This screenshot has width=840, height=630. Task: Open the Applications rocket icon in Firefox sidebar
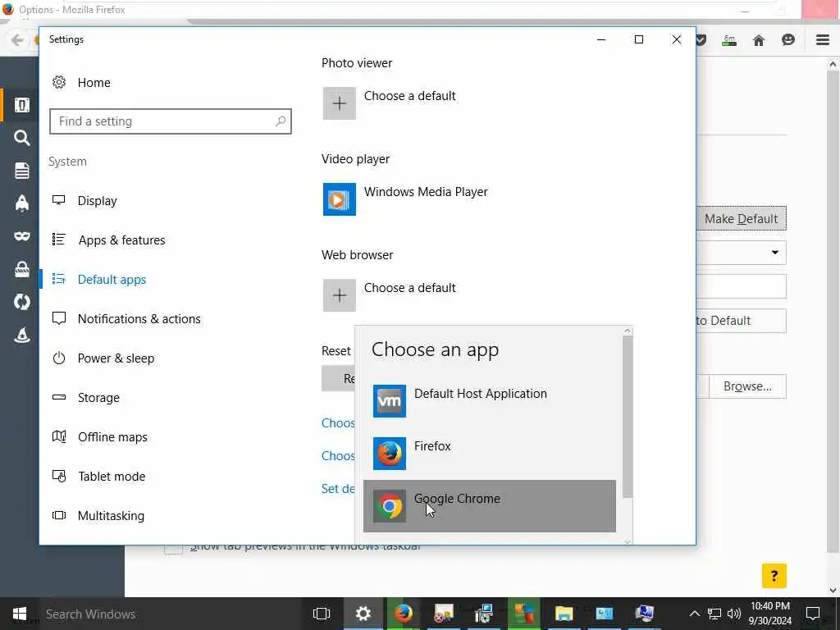21,203
